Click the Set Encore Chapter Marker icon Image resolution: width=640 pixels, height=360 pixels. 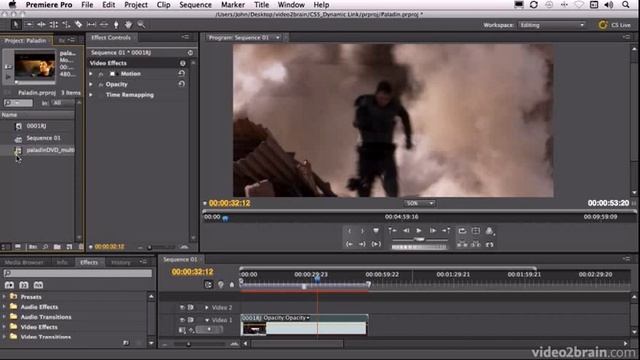pos(221,284)
